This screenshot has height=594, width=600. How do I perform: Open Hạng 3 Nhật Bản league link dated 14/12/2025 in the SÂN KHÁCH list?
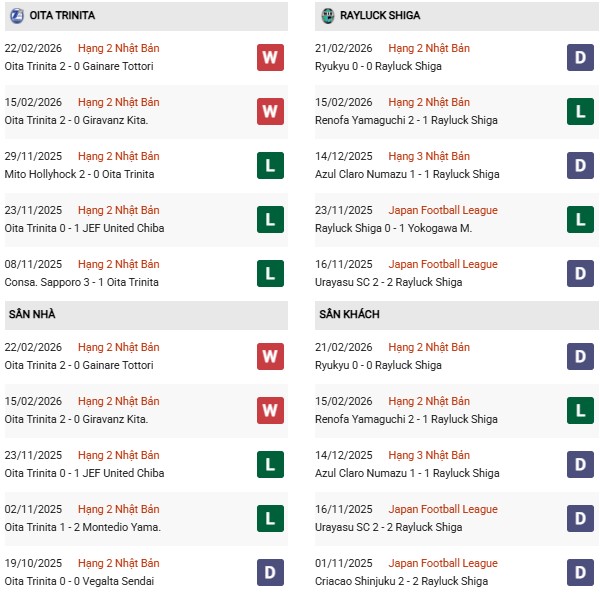point(432,455)
